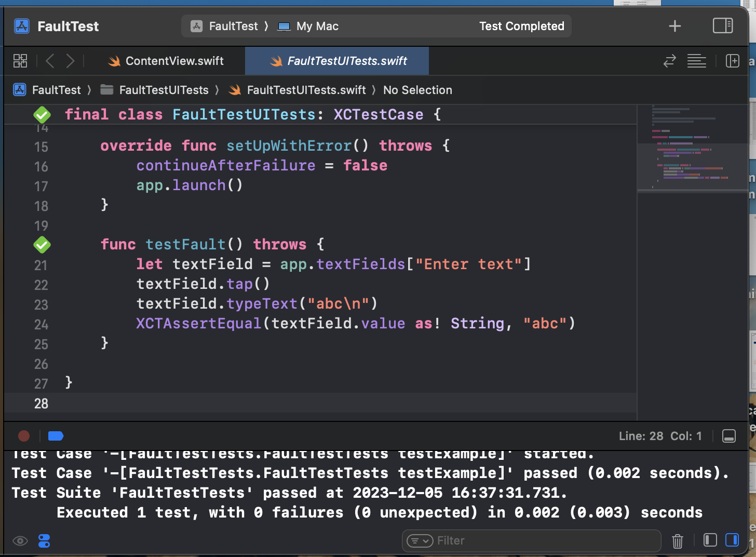The width and height of the screenshot is (756, 557).
Task: Open console metadata options icon
Action: click(44, 541)
